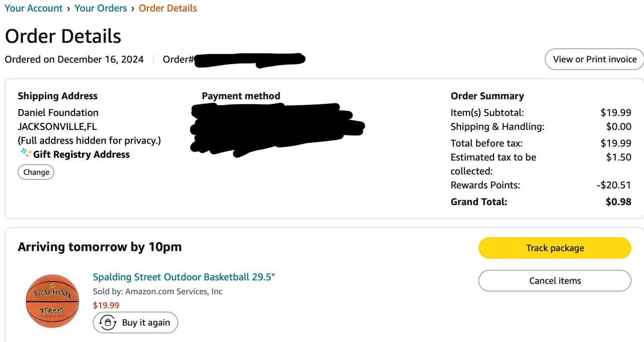This screenshot has height=342, width=644.
Task: Click the Ordered on December 16, 2024 text
Action: [x=74, y=59]
